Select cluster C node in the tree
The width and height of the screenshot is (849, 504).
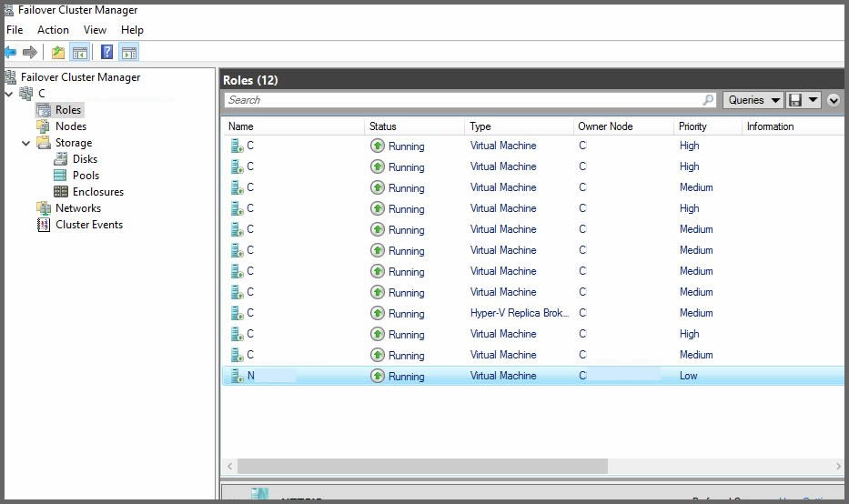42,93
